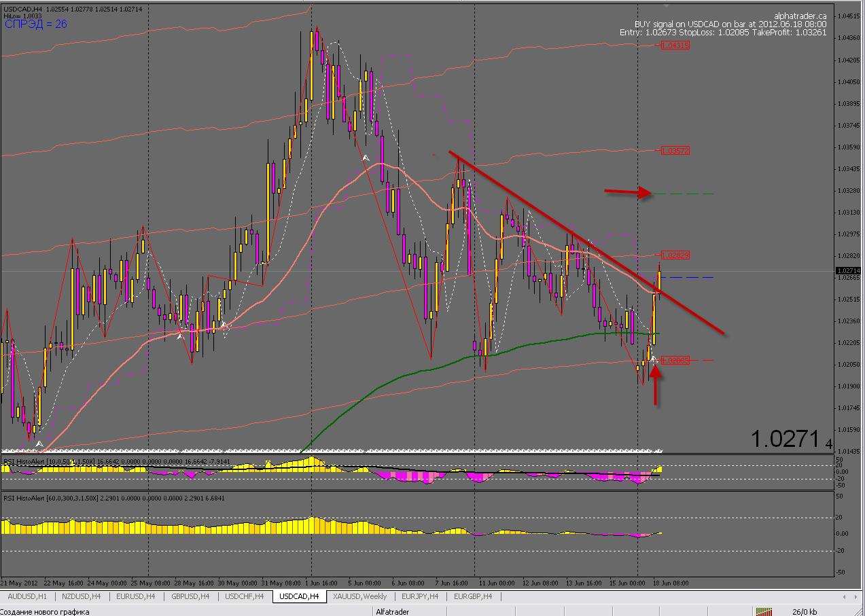Screen dimensions: 865x616
Task: Open the USDCHF,H4 chart tab
Action: [245, 596]
